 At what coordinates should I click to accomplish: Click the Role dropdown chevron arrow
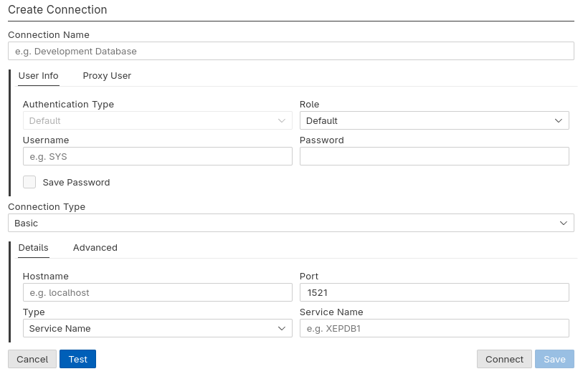559,120
